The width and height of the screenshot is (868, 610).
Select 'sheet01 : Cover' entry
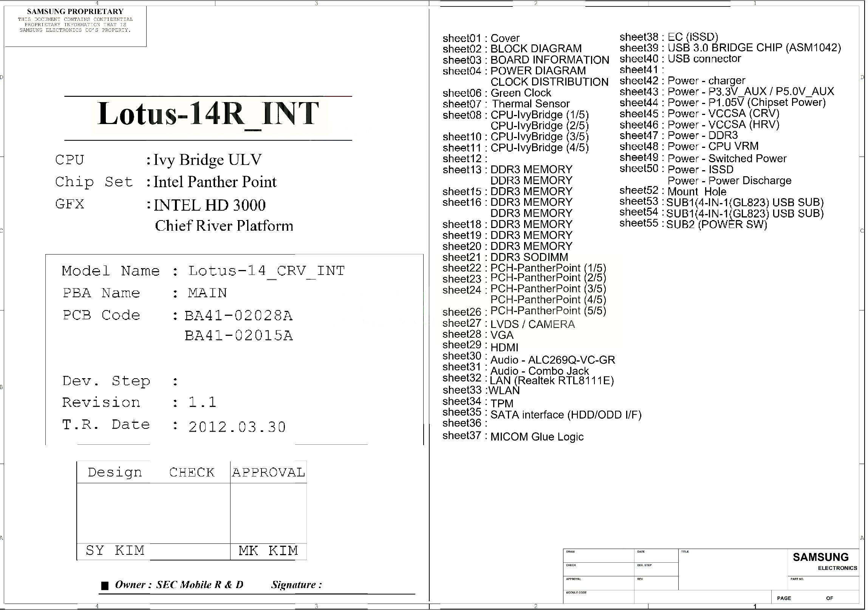481,38
